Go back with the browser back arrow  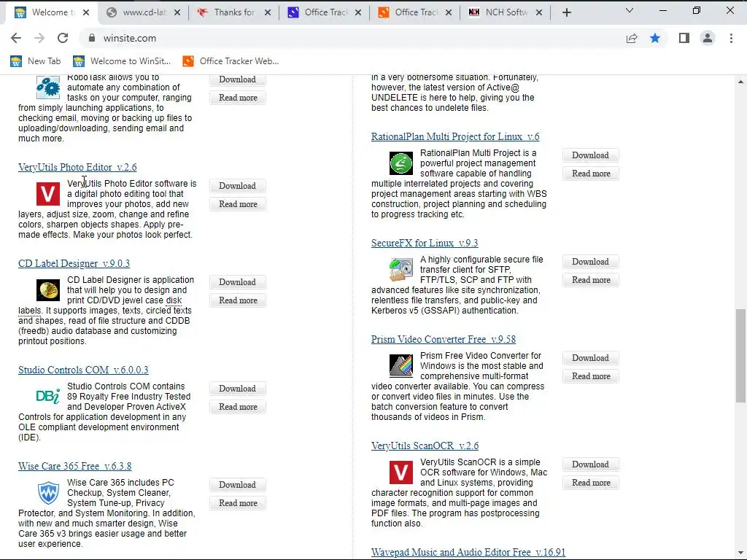[16, 38]
